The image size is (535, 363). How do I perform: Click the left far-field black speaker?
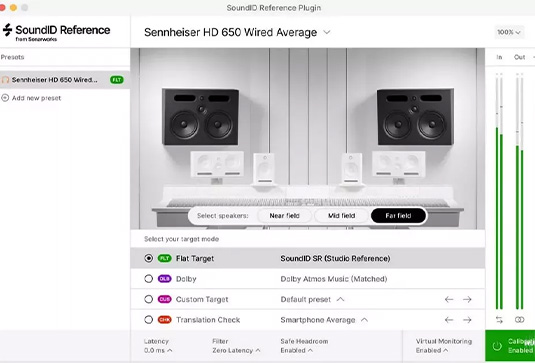point(201,117)
